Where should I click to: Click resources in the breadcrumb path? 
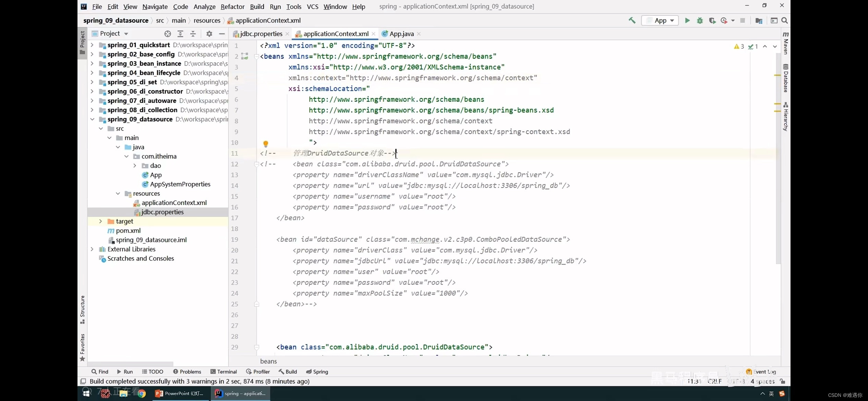click(x=207, y=20)
